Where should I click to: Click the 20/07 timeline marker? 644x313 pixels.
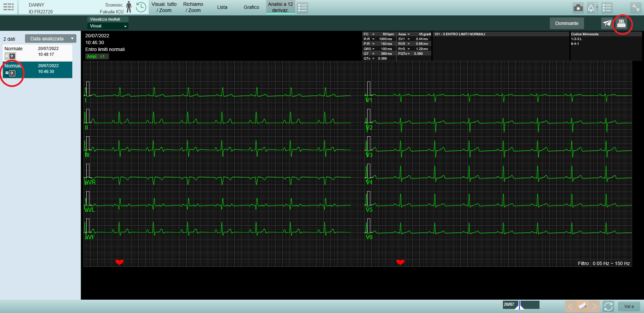pos(509,304)
